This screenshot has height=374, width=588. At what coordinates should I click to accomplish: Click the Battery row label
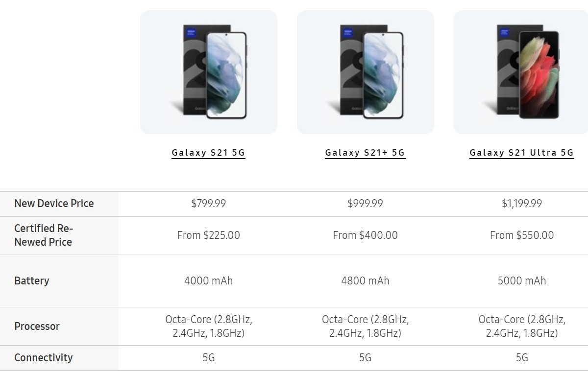tap(32, 281)
